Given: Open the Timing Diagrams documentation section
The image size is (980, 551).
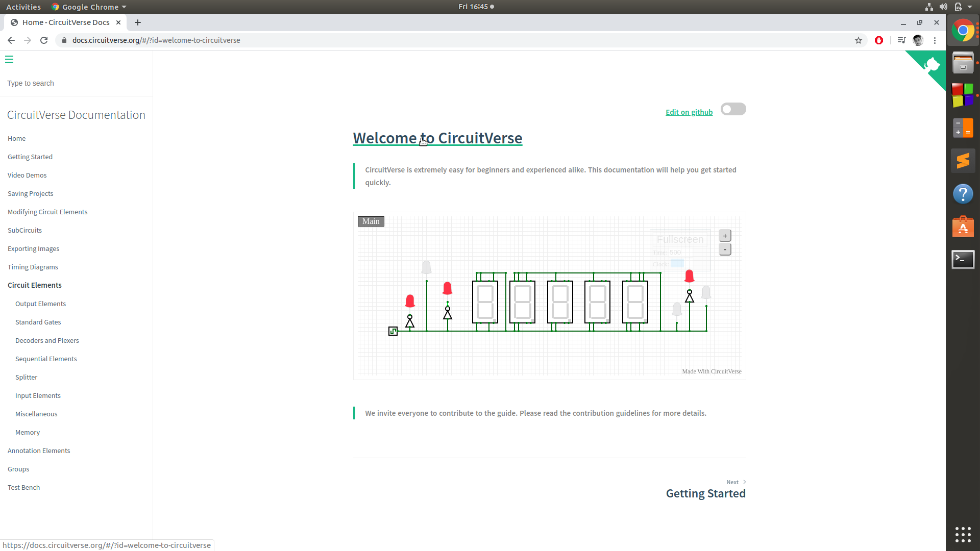Looking at the screenshot, I should click(32, 267).
